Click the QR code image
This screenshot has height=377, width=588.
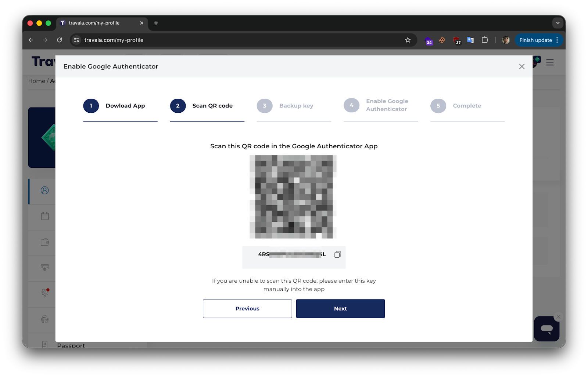tap(293, 197)
